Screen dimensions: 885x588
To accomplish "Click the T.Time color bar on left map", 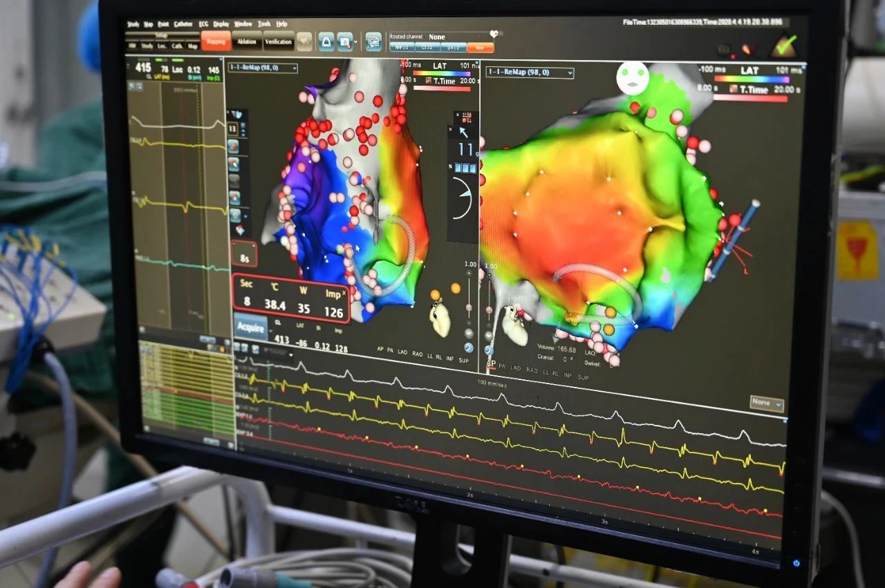I will point(441,88).
